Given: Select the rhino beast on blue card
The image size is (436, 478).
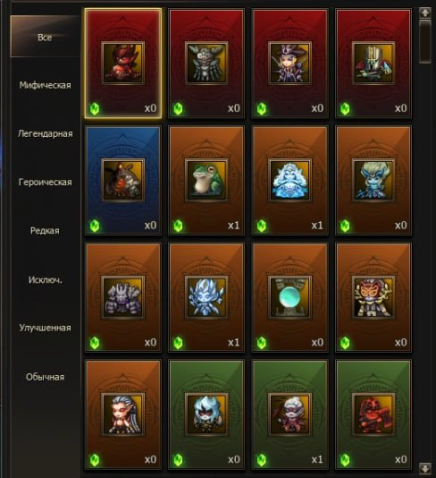Looking at the screenshot, I should pos(123,180).
